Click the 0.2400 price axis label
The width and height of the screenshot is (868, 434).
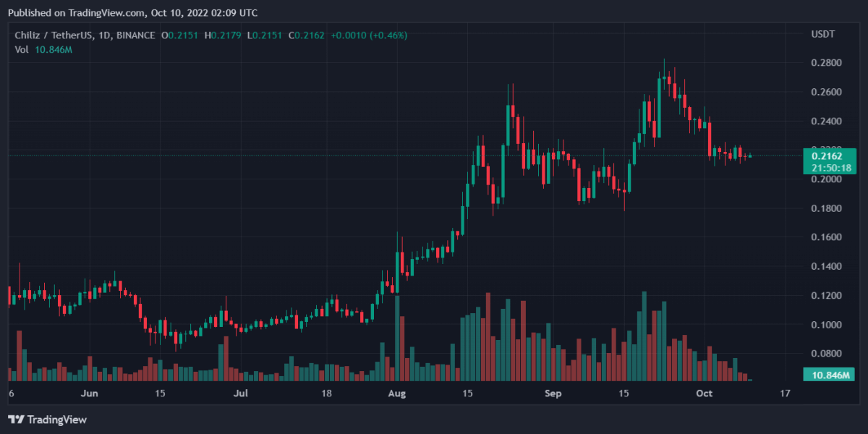pos(825,121)
